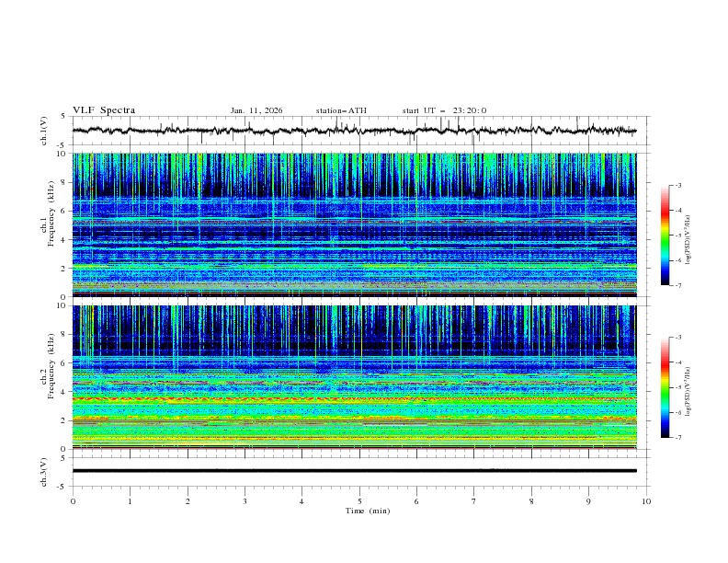Click the -3 label on top colorbar
The height and width of the screenshot is (563, 728).
[678, 186]
